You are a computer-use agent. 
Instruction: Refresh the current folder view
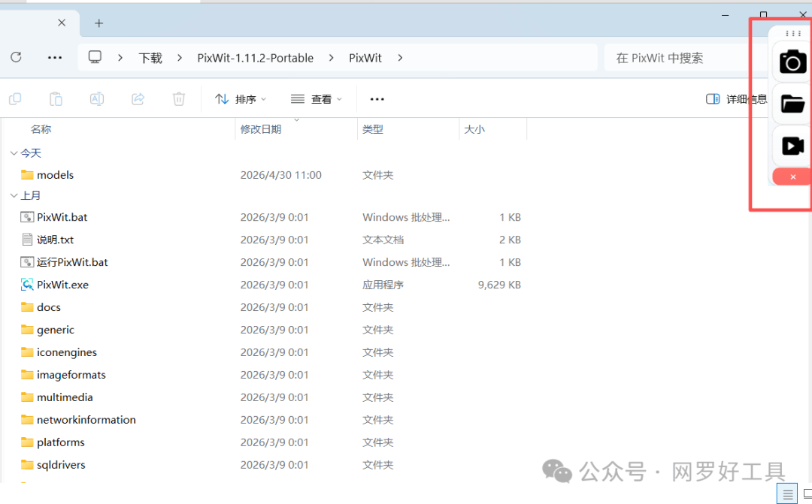coord(16,57)
